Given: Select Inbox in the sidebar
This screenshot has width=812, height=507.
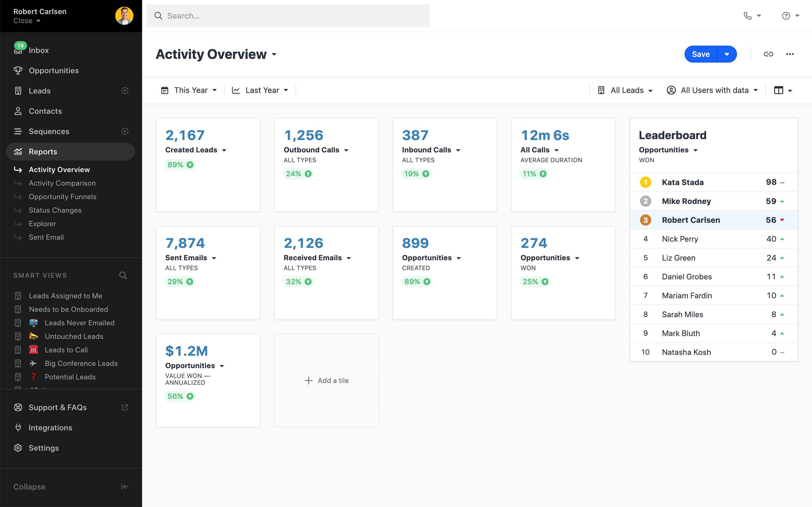Looking at the screenshot, I should pos(39,50).
